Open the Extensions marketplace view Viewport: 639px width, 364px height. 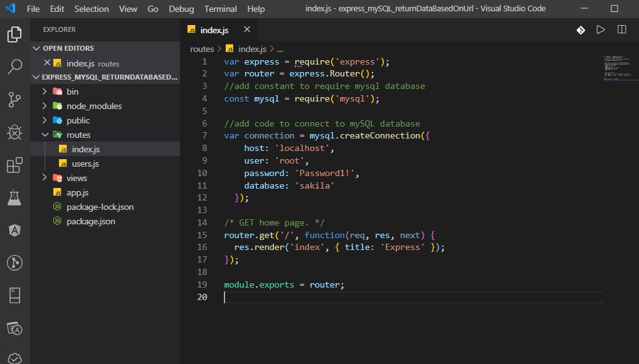[x=14, y=165]
